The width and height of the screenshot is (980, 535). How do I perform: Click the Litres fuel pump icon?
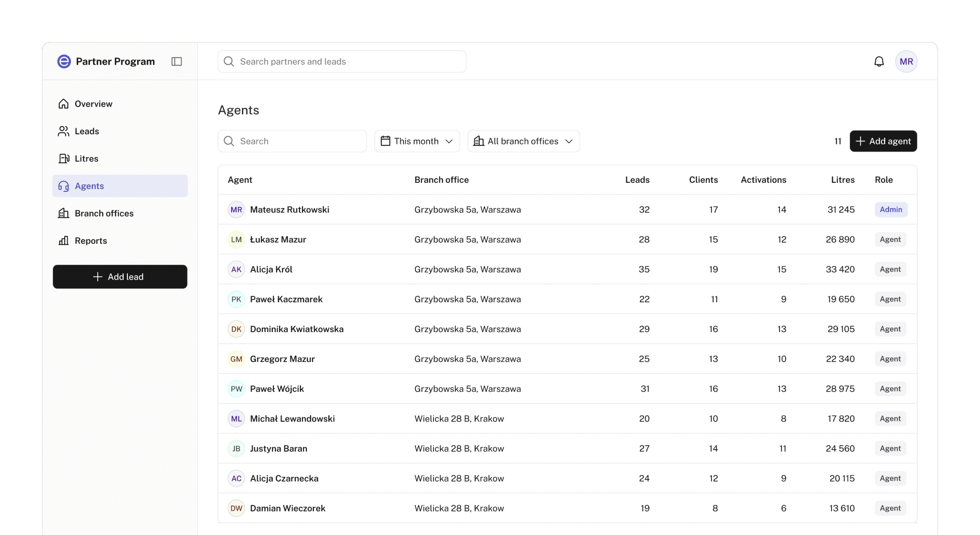[x=64, y=159]
